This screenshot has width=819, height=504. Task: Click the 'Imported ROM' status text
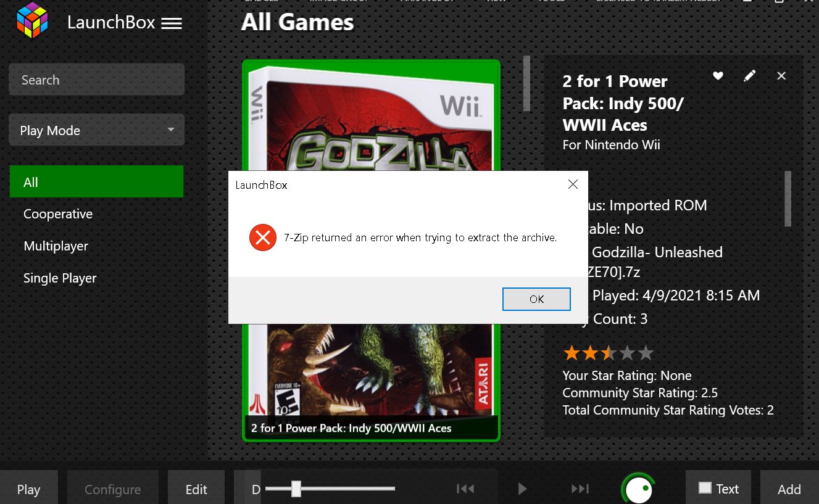(658, 205)
